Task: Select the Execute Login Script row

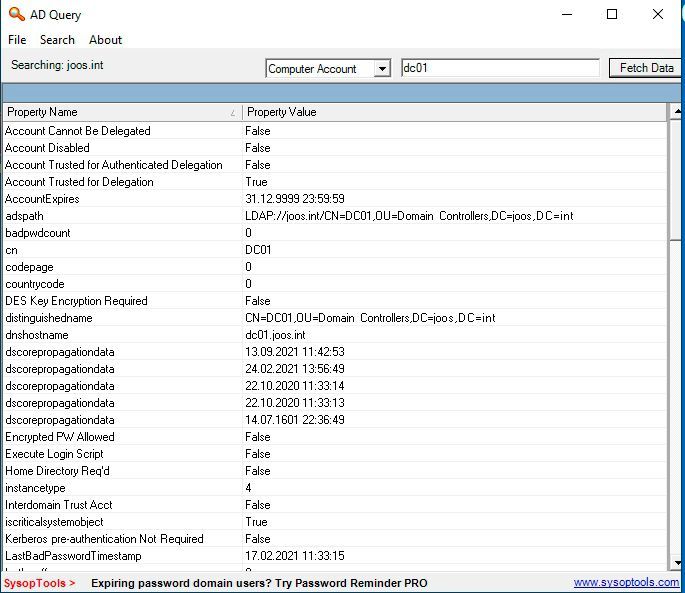Action: coord(335,454)
